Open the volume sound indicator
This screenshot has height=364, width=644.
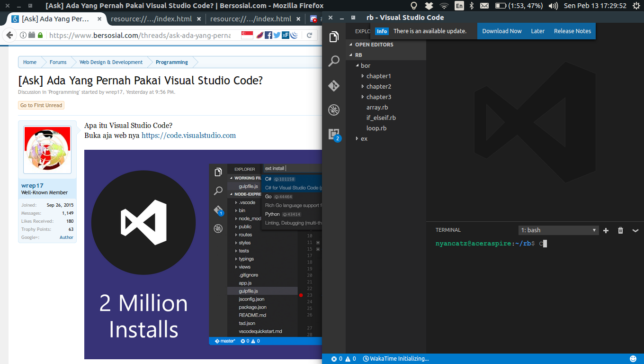coord(553,6)
